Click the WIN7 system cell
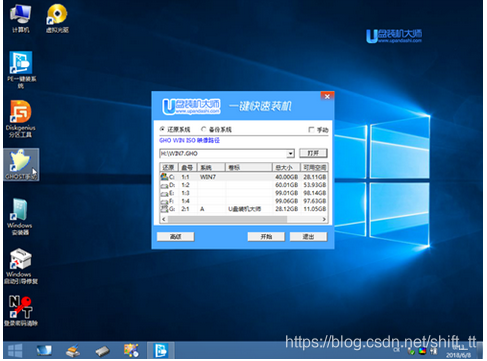The width and height of the screenshot is (487, 361). coord(208,177)
